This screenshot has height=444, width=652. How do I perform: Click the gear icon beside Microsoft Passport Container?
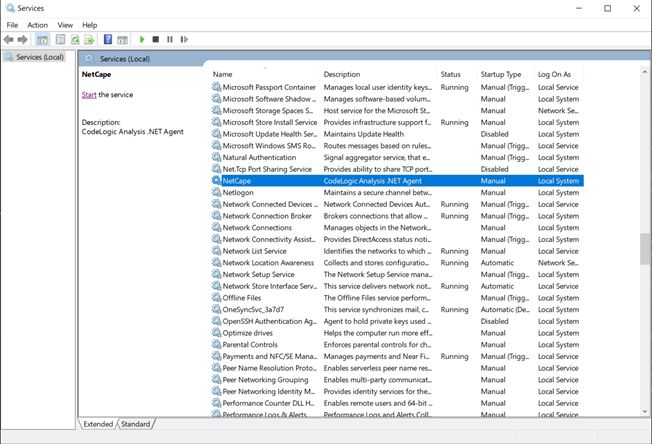(x=216, y=87)
